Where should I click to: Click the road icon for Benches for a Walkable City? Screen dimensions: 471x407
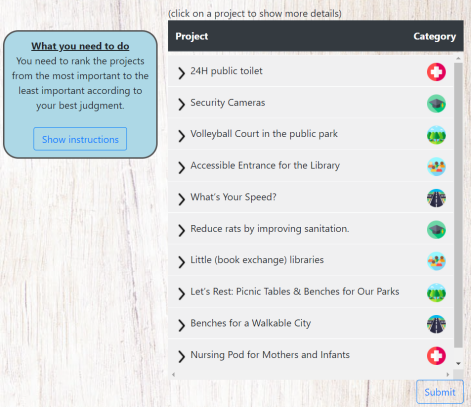pyautogui.click(x=436, y=324)
